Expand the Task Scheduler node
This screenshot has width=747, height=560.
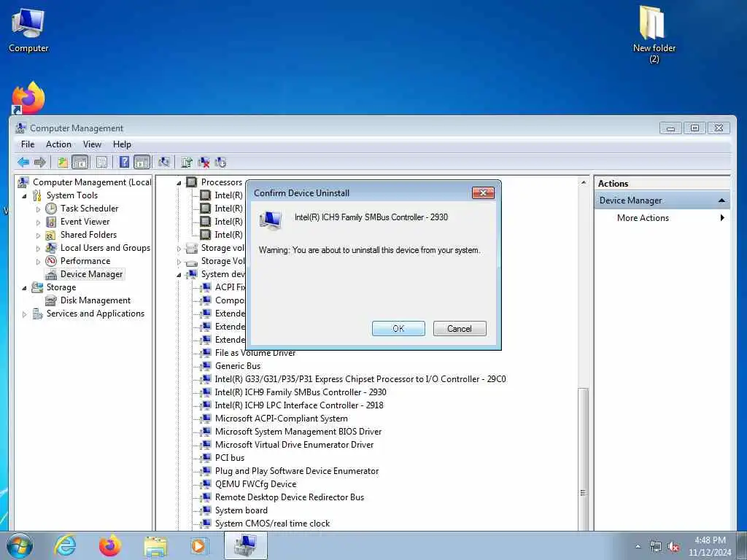click(38, 209)
